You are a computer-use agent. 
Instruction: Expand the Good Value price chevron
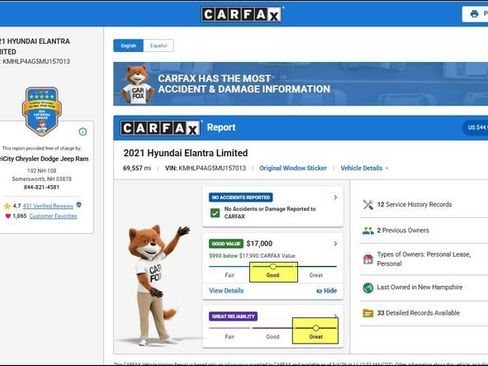coord(335,244)
